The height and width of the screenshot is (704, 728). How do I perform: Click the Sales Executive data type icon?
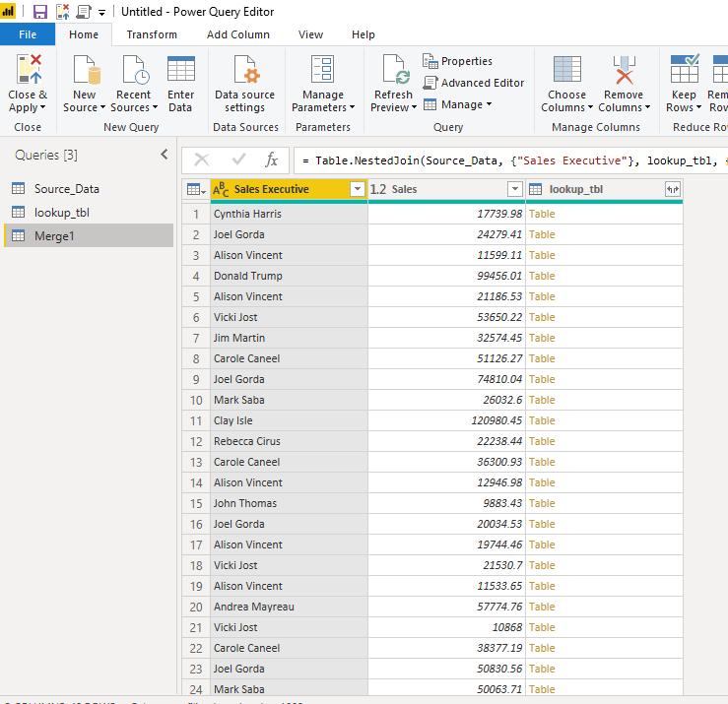(221, 189)
